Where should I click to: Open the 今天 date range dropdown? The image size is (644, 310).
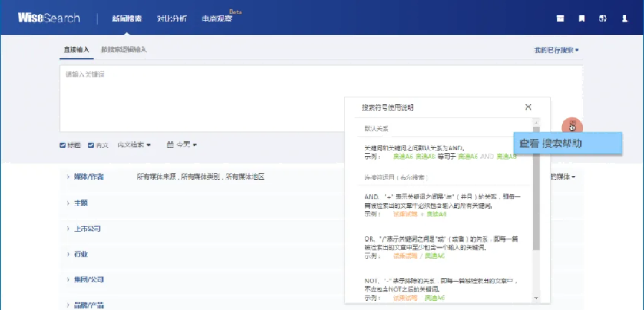point(186,145)
